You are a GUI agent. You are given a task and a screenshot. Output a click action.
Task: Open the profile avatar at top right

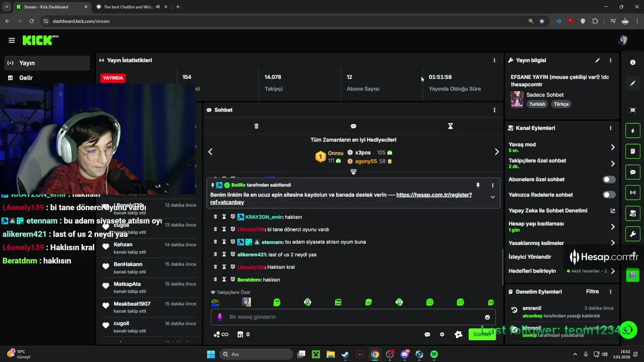click(623, 40)
